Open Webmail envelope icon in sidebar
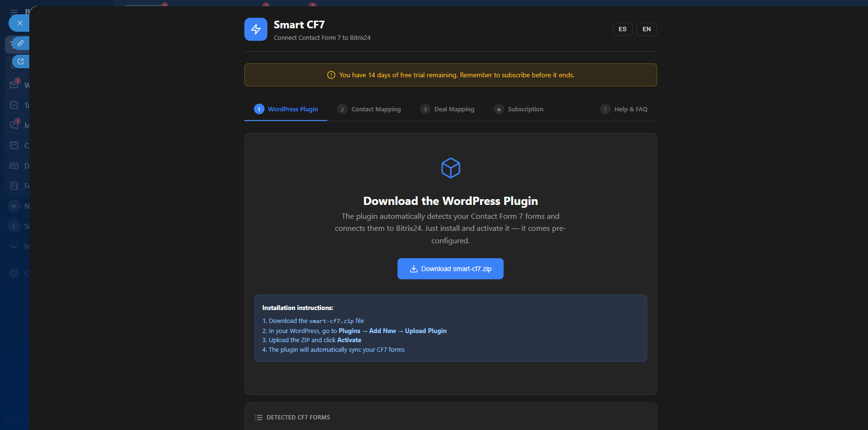This screenshot has height=430, width=868. point(14,85)
